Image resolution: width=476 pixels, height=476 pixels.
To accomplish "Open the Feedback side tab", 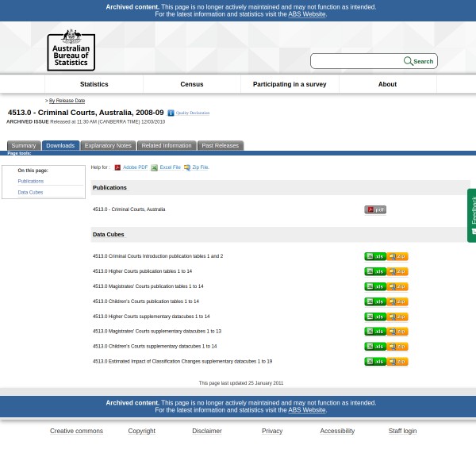I will (x=472, y=214).
